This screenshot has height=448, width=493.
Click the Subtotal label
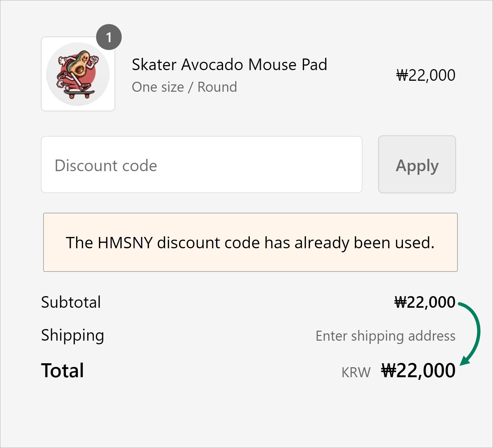(71, 302)
